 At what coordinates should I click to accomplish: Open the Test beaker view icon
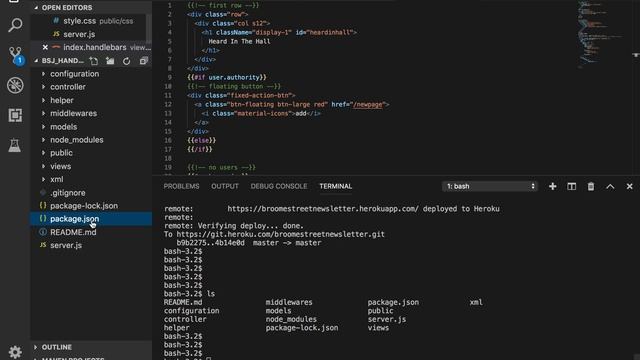pyautogui.click(x=15, y=145)
